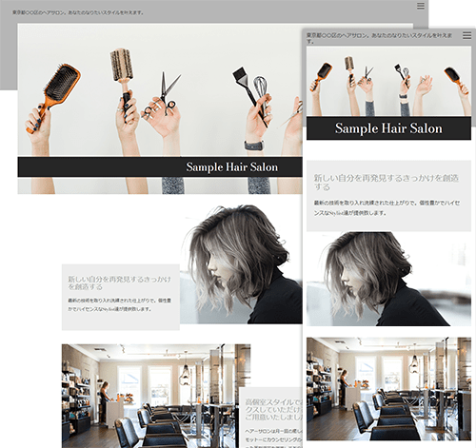Open the mobile salon interior photo

pos(388,389)
